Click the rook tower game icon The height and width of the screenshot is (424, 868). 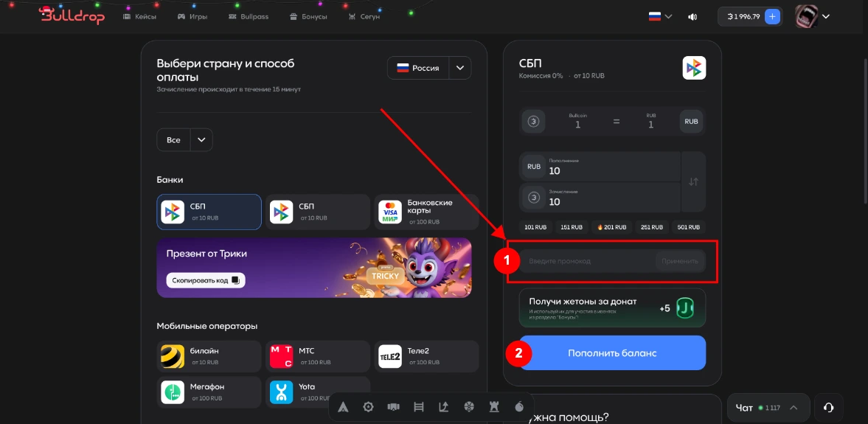[x=494, y=407]
